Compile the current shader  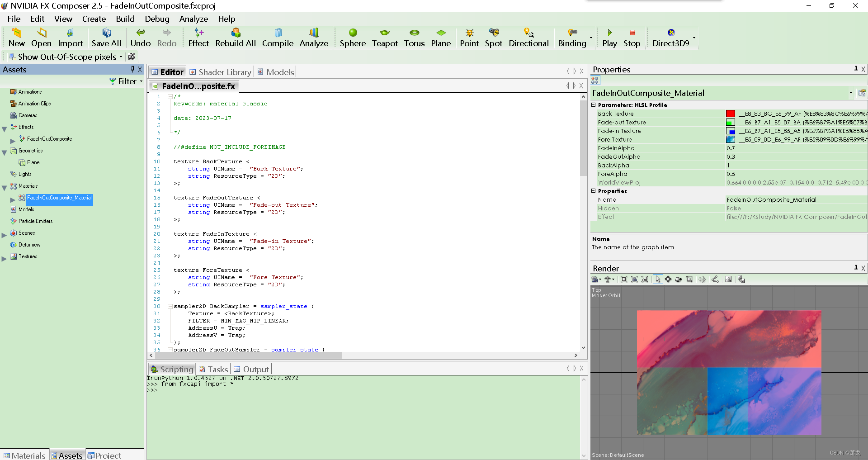(x=278, y=38)
